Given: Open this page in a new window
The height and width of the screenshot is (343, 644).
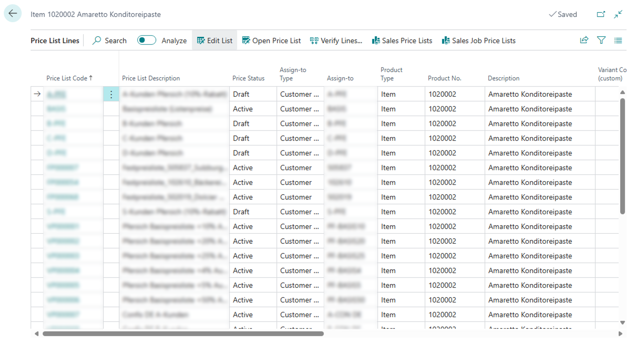Looking at the screenshot, I should point(601,14).
